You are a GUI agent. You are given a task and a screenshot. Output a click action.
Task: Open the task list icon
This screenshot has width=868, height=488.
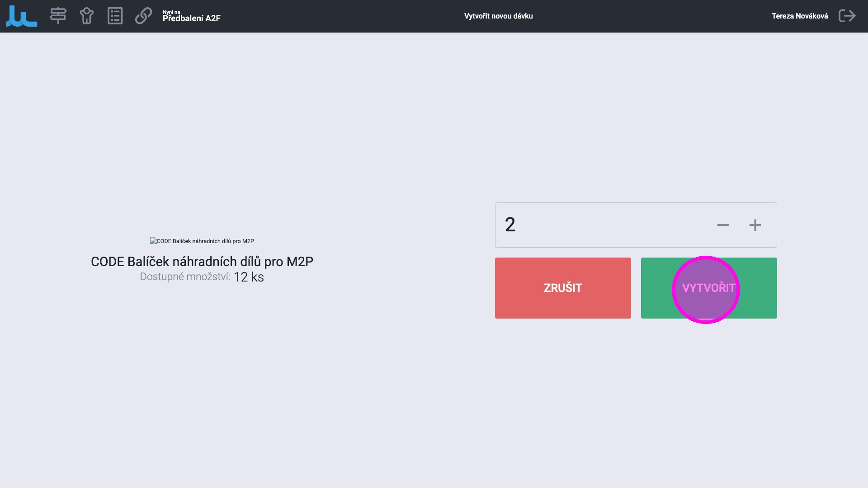tap(115, 16)
